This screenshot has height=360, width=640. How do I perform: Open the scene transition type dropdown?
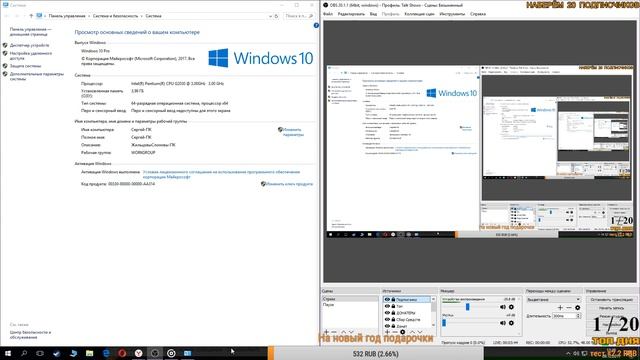(x=553, y=300)
